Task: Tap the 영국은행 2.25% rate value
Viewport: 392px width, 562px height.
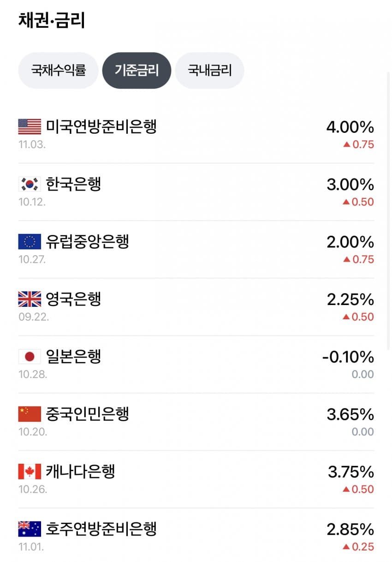Action: (350, 299)
